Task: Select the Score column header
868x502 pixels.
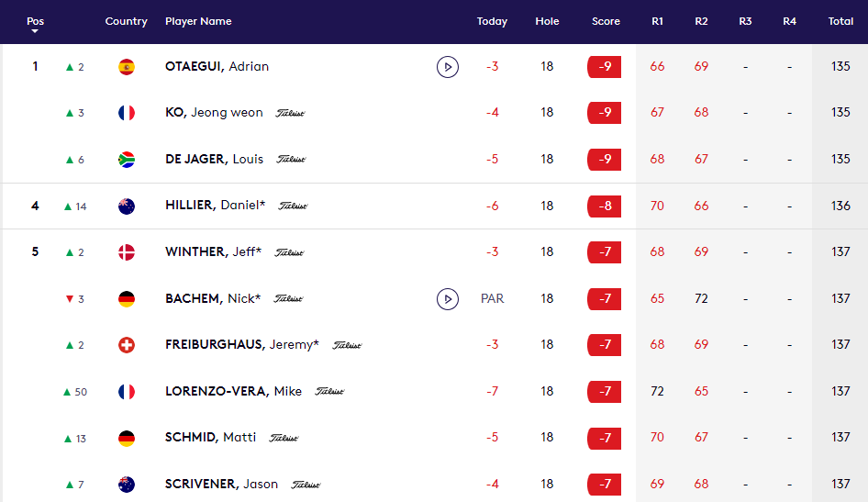Action: point(606,21)
